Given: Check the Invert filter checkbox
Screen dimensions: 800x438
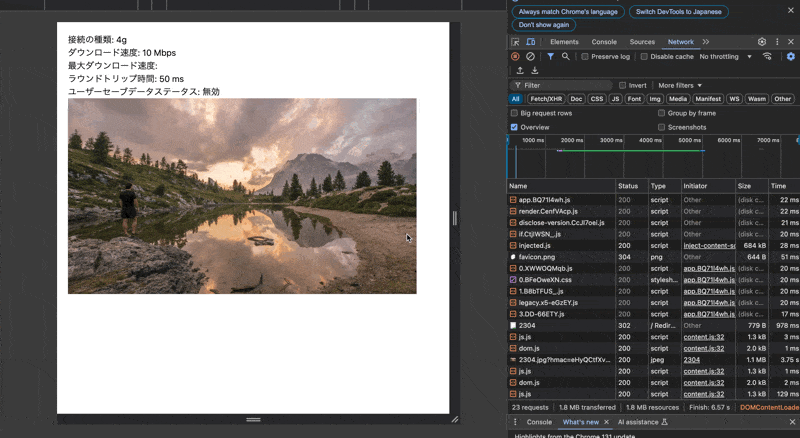Looking at the screenshot, I should pyautogui.click(x=622, y=85).
